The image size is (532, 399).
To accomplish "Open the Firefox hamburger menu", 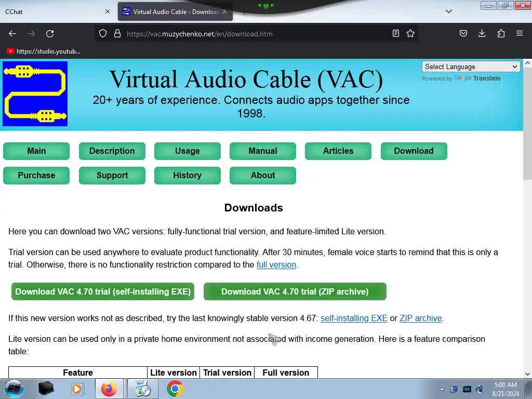I will tap(520, 33).
